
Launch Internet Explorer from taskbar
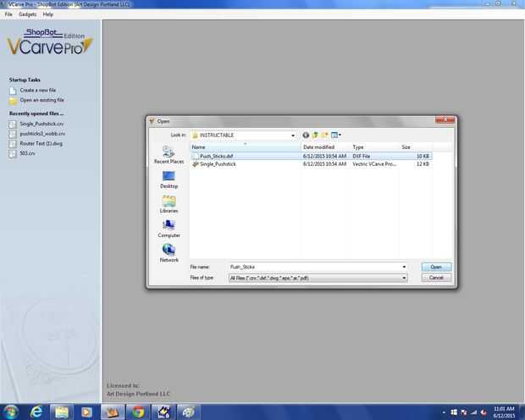pyautogui.click(x=36, y=412)
